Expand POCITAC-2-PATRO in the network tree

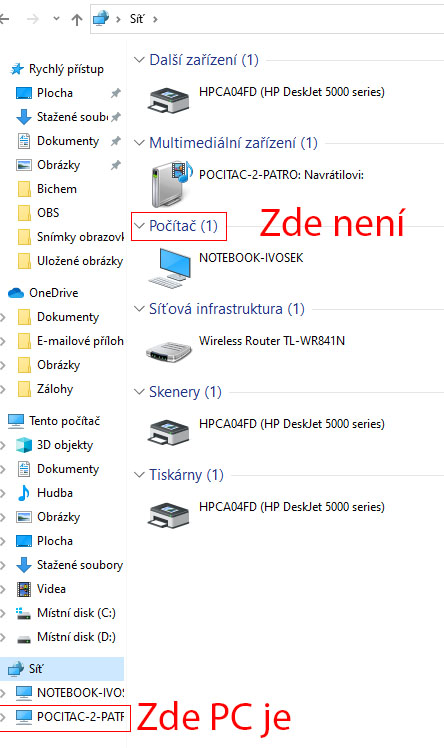3,717
